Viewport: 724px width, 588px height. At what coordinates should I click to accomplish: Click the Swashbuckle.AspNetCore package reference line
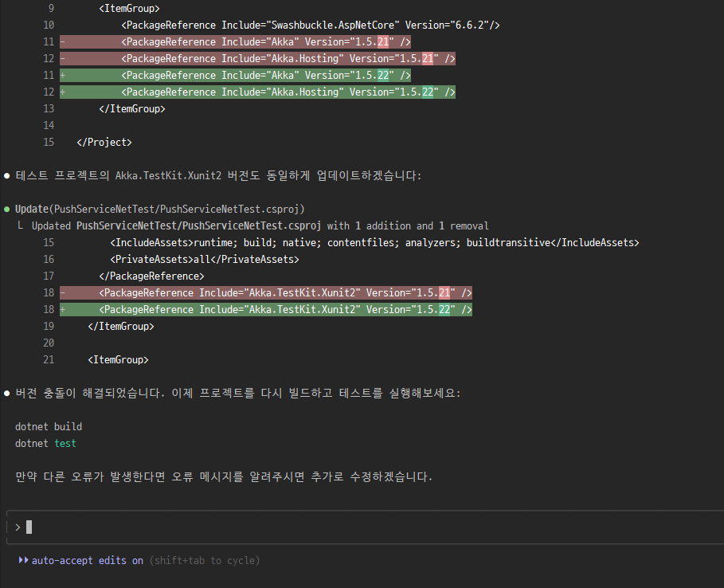[311, 25]
